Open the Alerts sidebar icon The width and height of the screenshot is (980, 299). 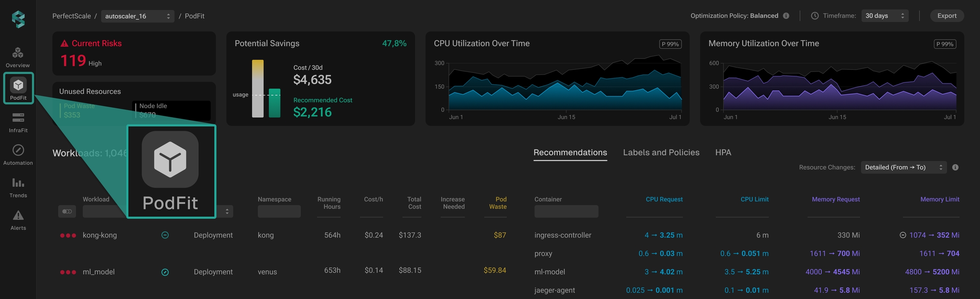18,220
